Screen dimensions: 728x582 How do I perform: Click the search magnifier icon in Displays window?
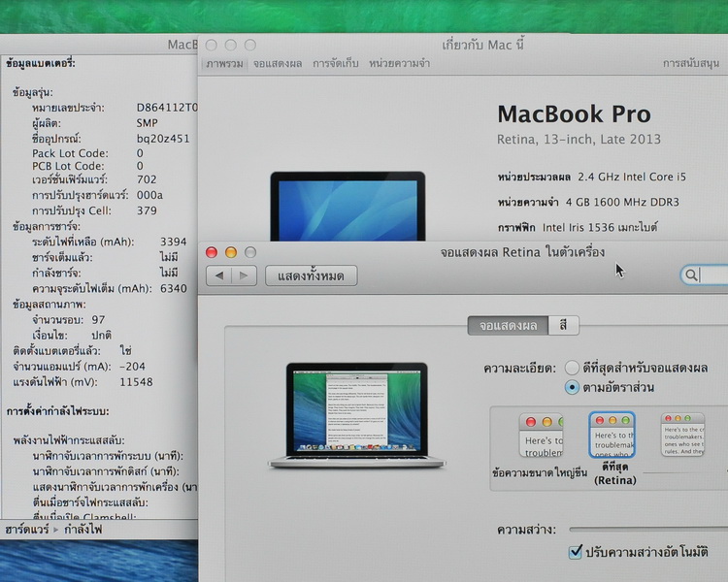tap(691, 275)
